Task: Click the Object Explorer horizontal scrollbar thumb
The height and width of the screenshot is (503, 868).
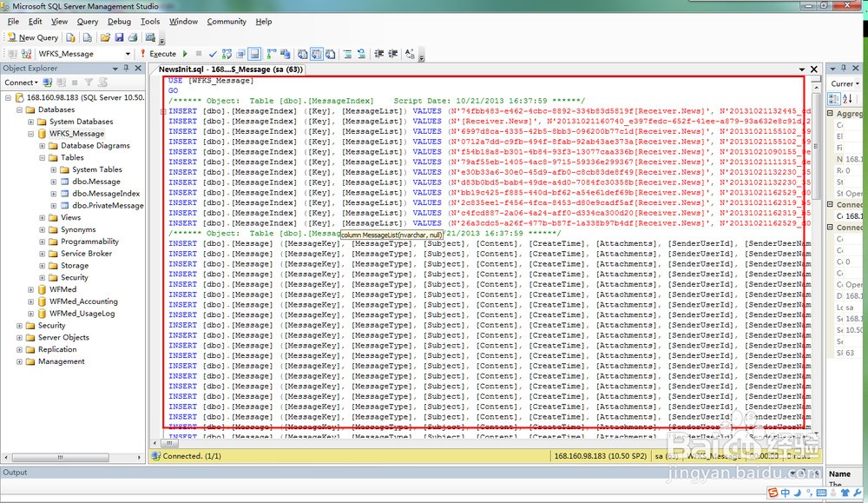Action: point(61,458)
